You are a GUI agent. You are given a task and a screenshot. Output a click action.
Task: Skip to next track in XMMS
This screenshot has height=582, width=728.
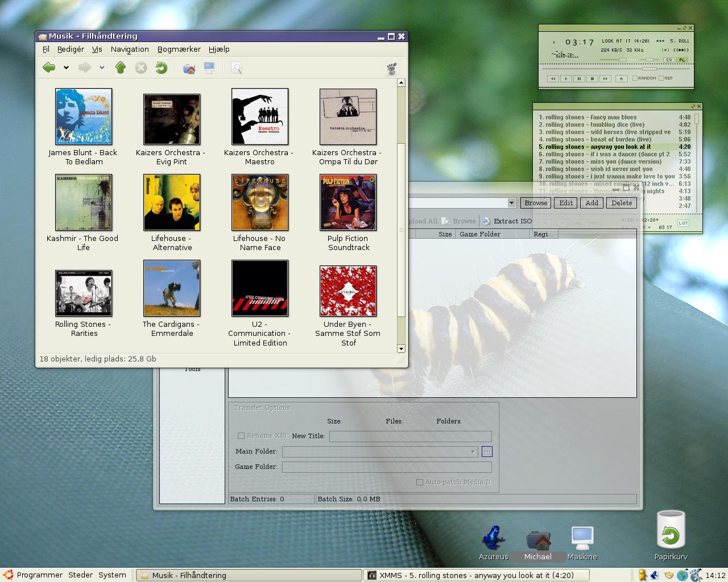tap(605, 78)
